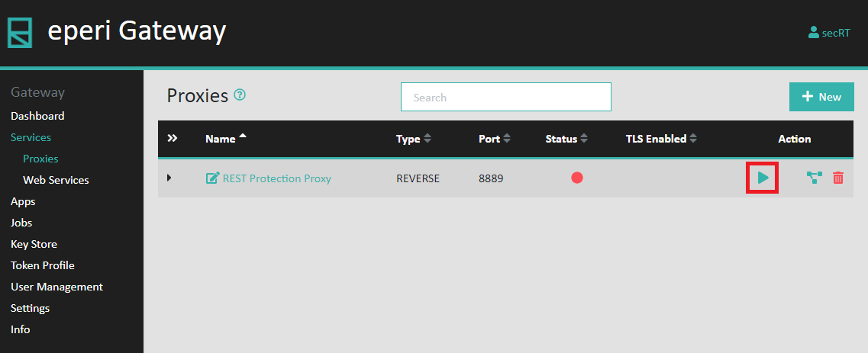Open REST Protection Proxy connection diagram icon
Screen dimensions: 868x353
(814, 178)
